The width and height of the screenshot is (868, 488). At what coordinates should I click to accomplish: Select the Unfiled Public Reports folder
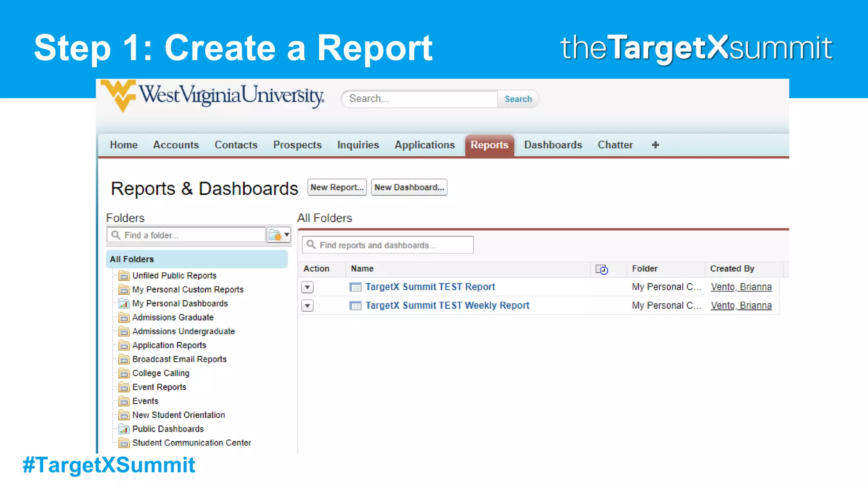tap(174, 276)
